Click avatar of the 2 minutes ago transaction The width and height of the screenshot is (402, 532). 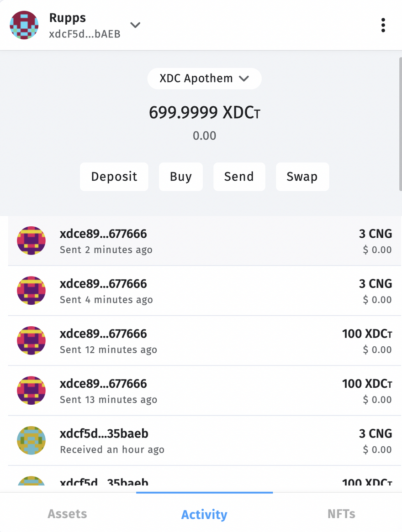tap(31, 240)
